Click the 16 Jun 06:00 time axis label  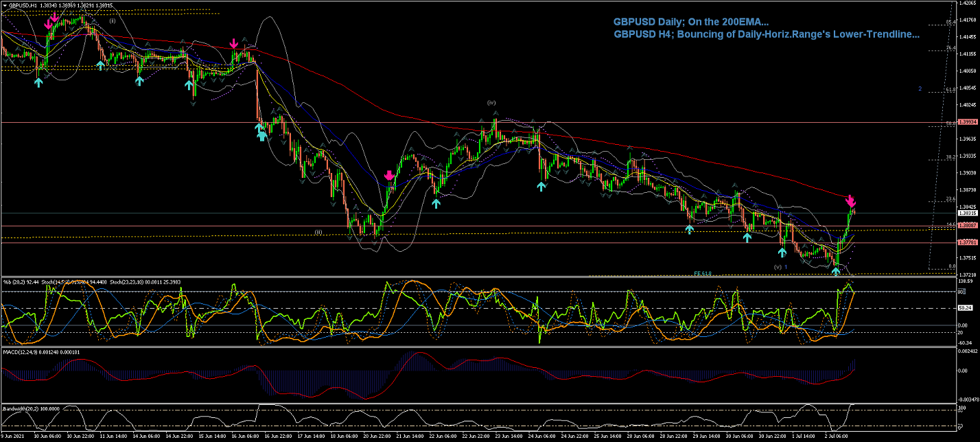point(246,435)
